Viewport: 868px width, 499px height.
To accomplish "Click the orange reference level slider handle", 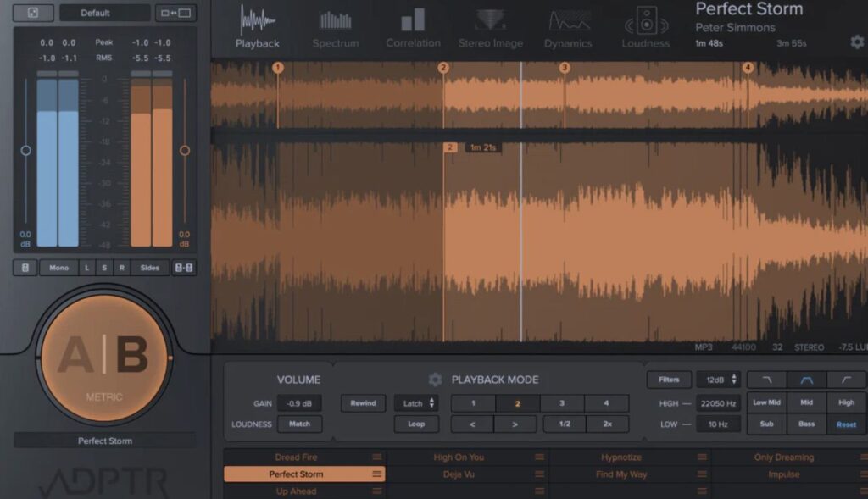I will 185,151.
